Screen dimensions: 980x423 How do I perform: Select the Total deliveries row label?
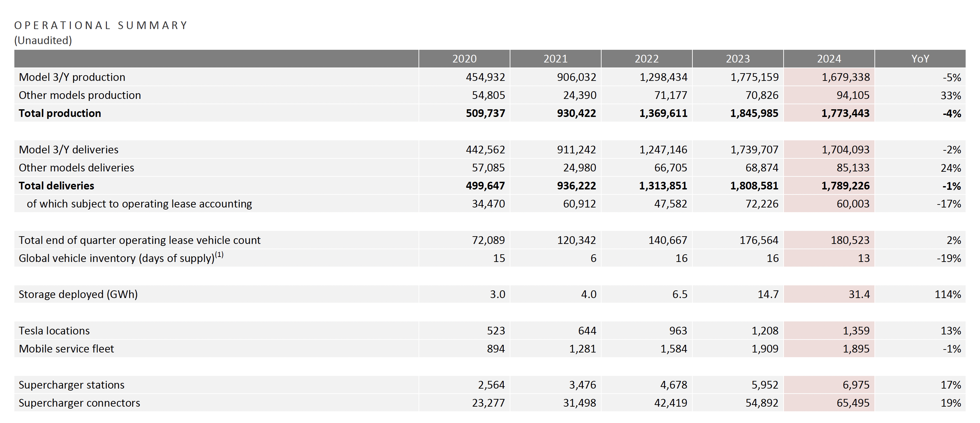56,186
